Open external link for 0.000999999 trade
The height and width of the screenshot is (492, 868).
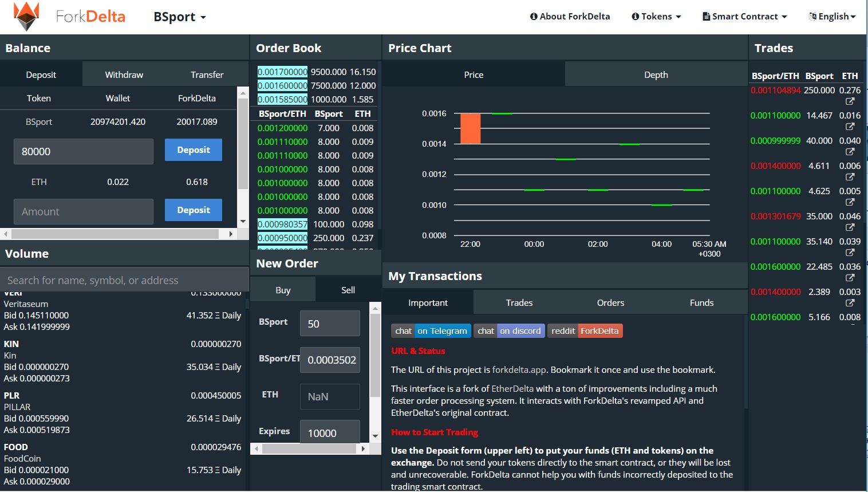[x=850, y=152]
